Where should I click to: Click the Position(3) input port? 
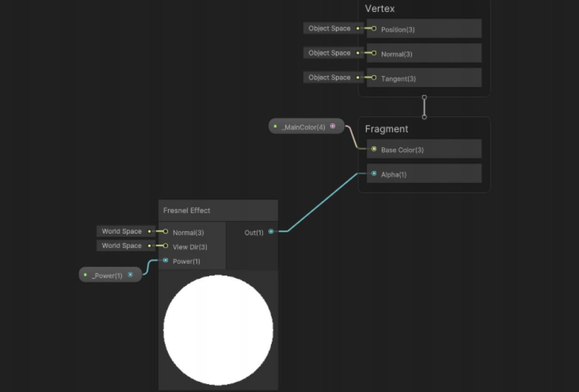point(374,29)
